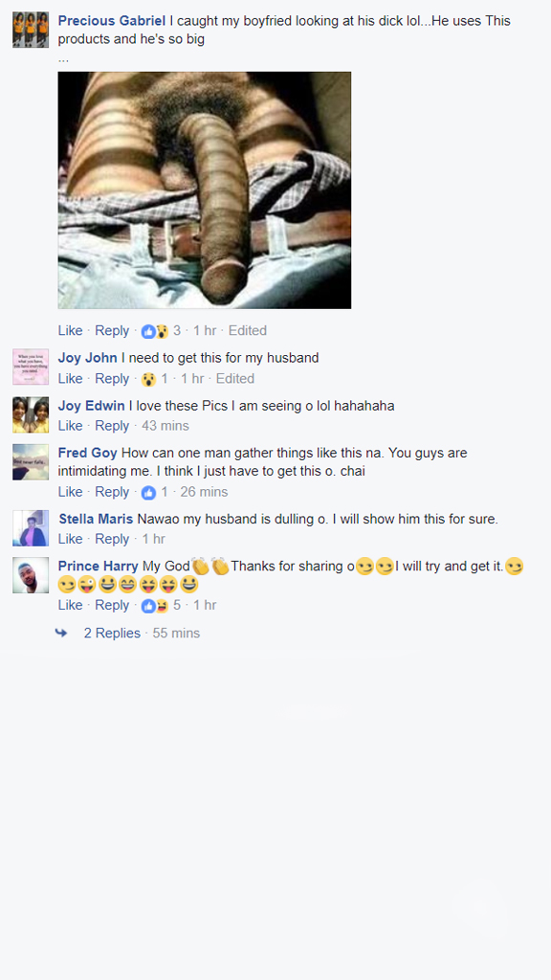
Task: Expand the truncated text ellipsis in first comment
Action: coord(63,60)
